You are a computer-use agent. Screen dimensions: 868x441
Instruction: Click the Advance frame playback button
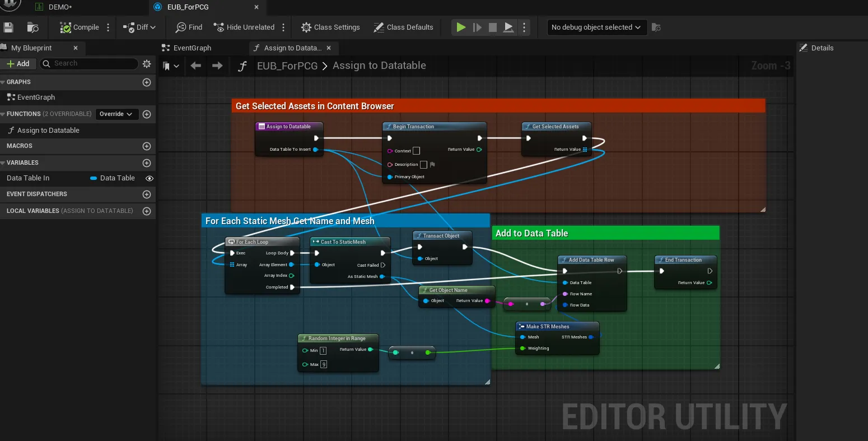coord(477,27)
